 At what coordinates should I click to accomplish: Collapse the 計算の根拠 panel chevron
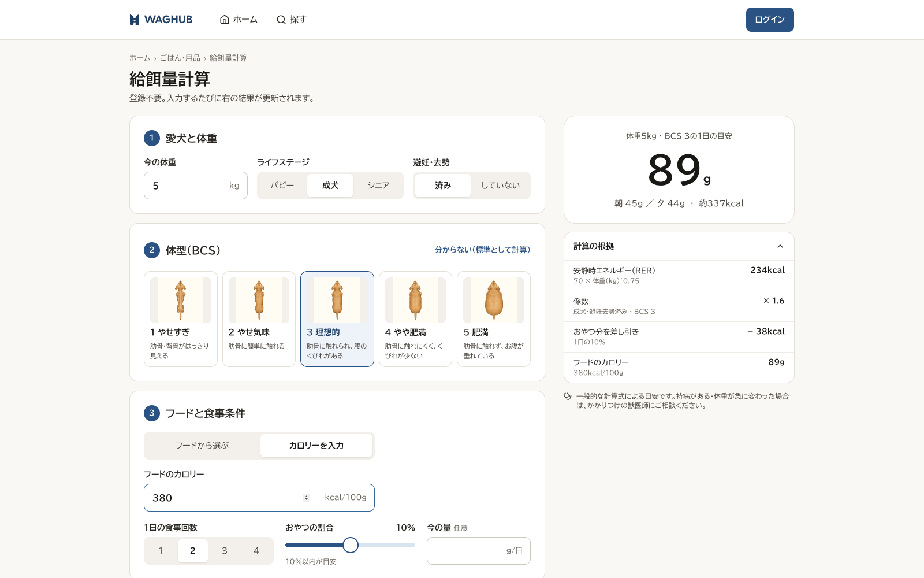coord(780,246)
